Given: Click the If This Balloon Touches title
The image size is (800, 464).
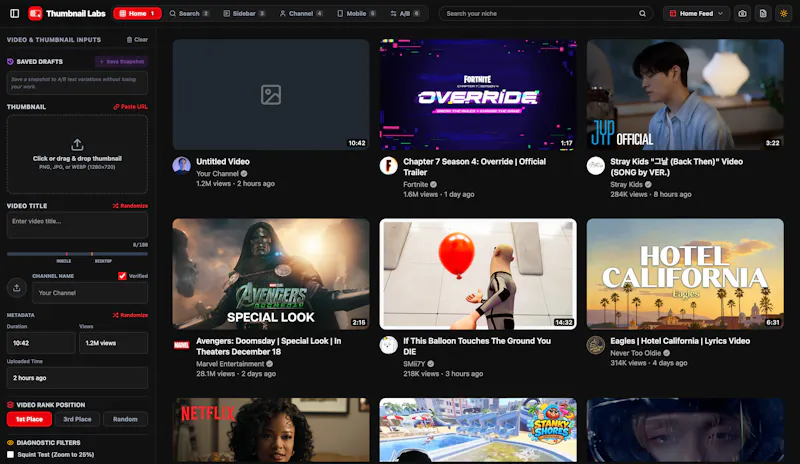Looking at the screenshot, I should [477, 346].
